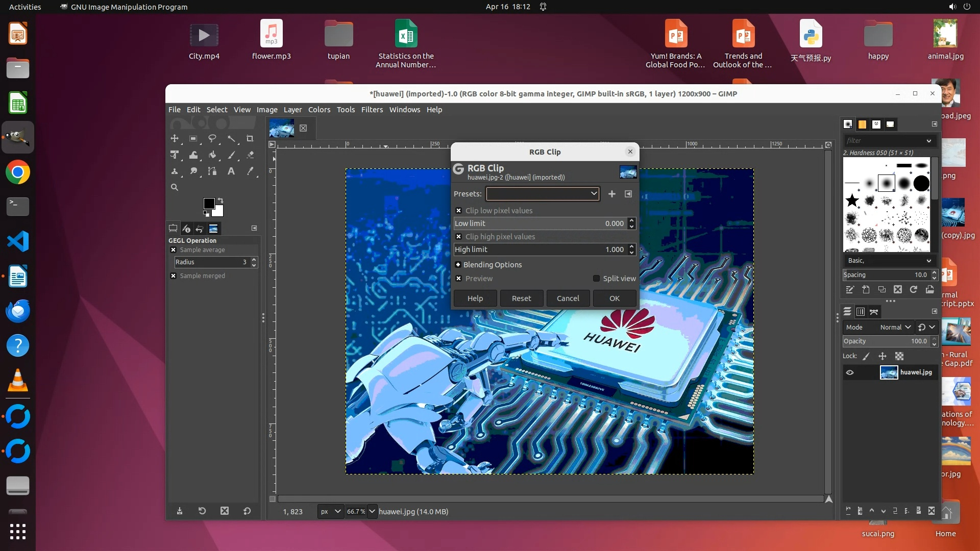The image size is (980, 551).
Task: Select the Bucket Fill tool
Action: tap(212, 155)
